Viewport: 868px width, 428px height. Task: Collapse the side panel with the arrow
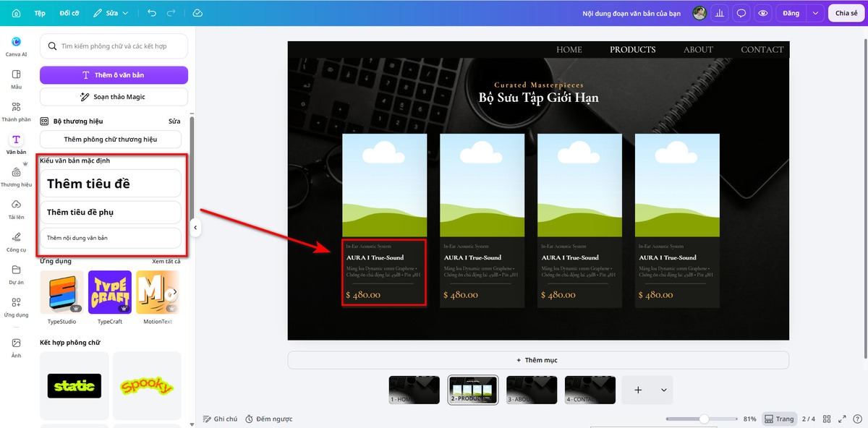tap(195, 228)
